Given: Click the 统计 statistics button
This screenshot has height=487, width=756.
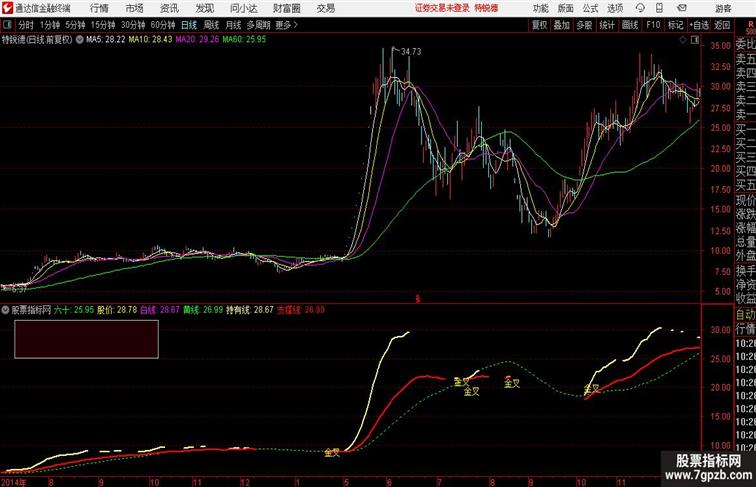Looking at the screenshot, I should coord(607,25).
